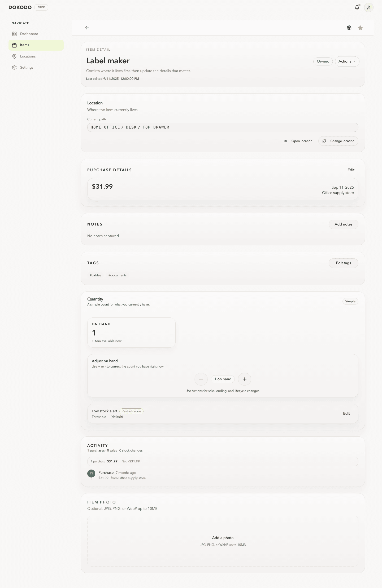382x588 pixels.
Task: Navigate to Items
Action: pyautogui.click(x=36, y=45)
